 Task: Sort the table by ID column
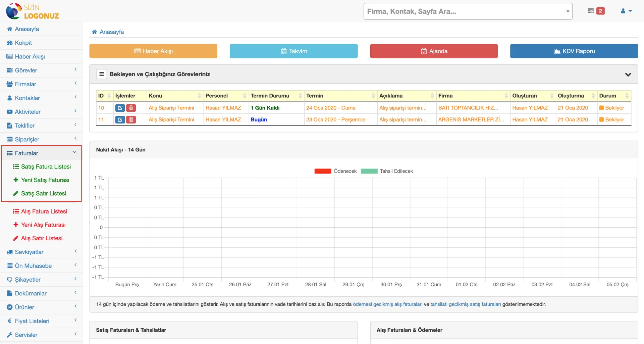coord(104,96)
